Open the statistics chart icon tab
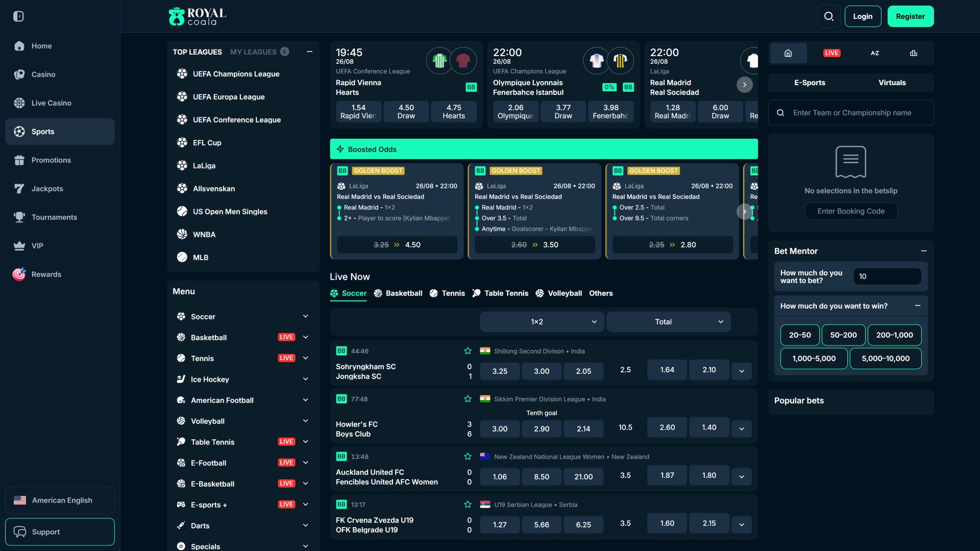Viewport: 980px width, 551px height. 914,53
